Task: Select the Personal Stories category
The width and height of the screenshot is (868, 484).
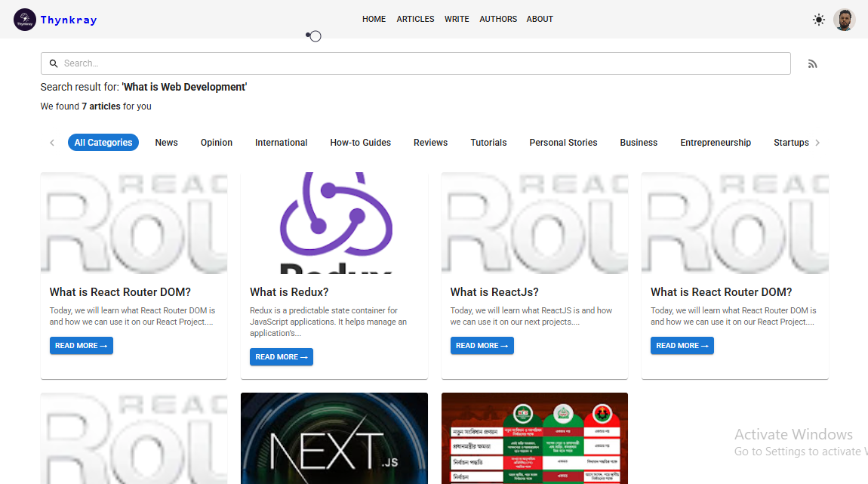Action: [564, 142]
